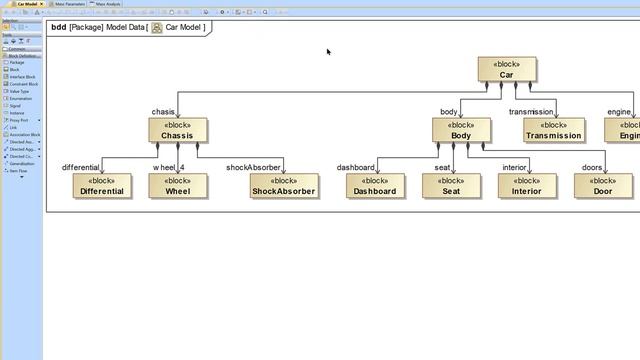Select the Seat block
Image resolution: width=640 pixels, height=360 pixels.
(x=451, y=186)
